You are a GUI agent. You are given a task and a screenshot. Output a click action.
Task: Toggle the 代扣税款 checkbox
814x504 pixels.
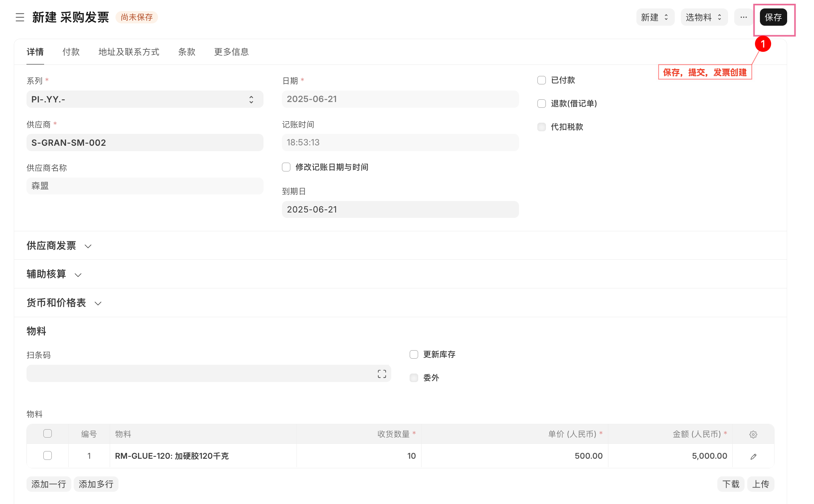[541, 127]
